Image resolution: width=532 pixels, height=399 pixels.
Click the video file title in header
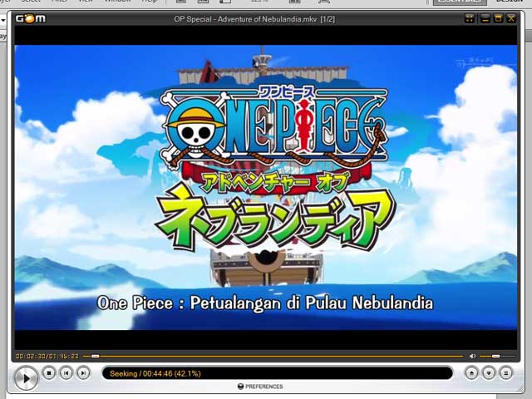[x=254, y=19]
